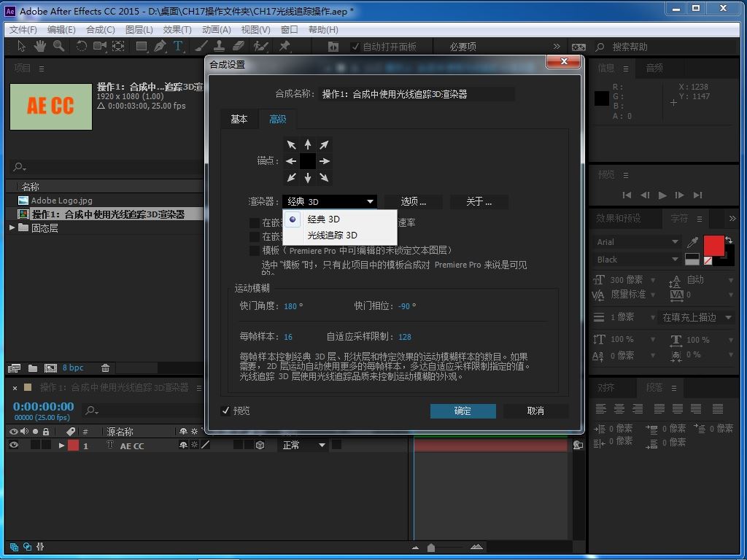Click the red fill color swatch

pyautogui.click(x=713, y=246)
